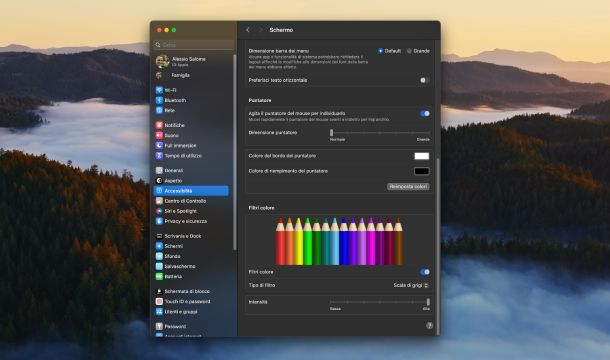Disable the Filtri colore switch
610x360 pixels.
click(424, 272)
